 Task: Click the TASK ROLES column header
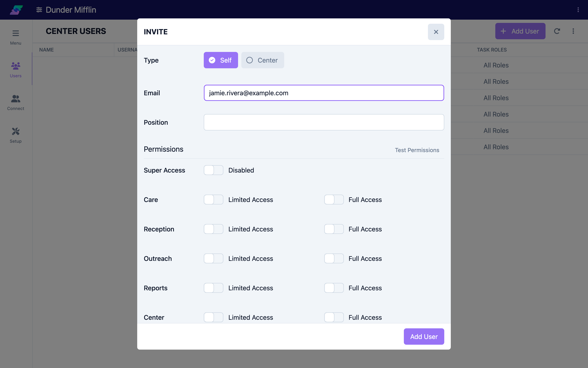pyautogui.click(x=492, y=50)
